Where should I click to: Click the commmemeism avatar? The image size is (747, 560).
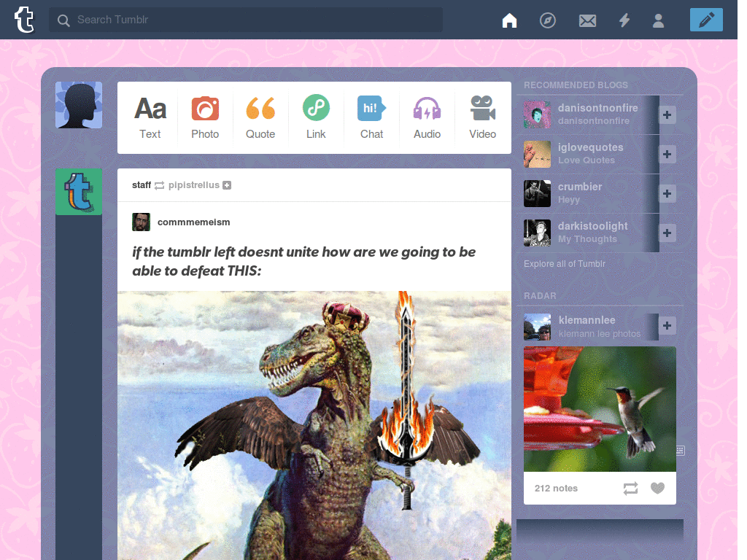[141, 222]
